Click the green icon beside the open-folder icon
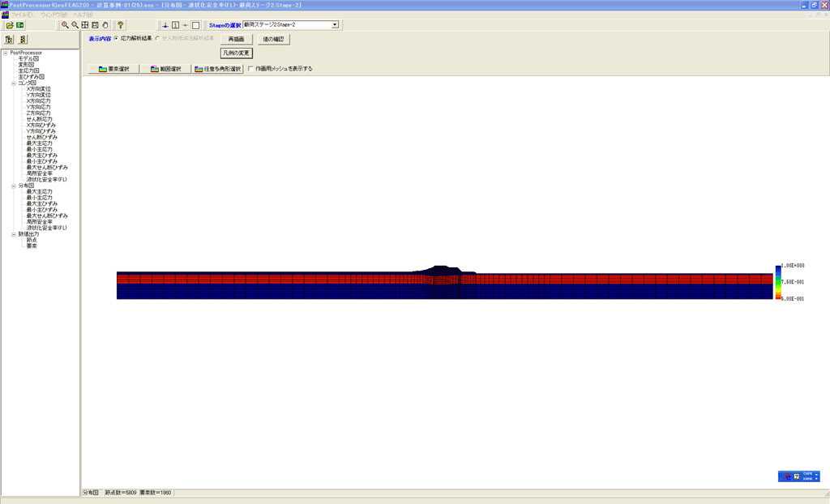 point(20,25)
